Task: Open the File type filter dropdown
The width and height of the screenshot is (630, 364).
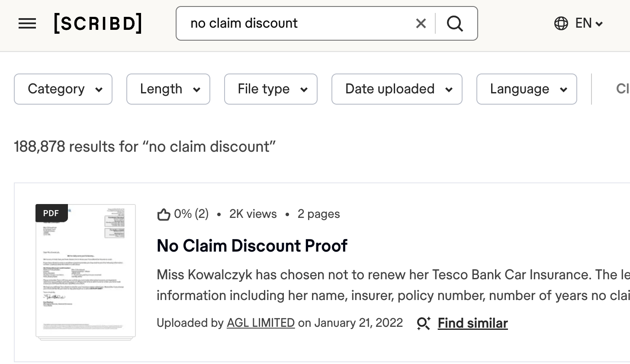Action: (x=271, y=89)
